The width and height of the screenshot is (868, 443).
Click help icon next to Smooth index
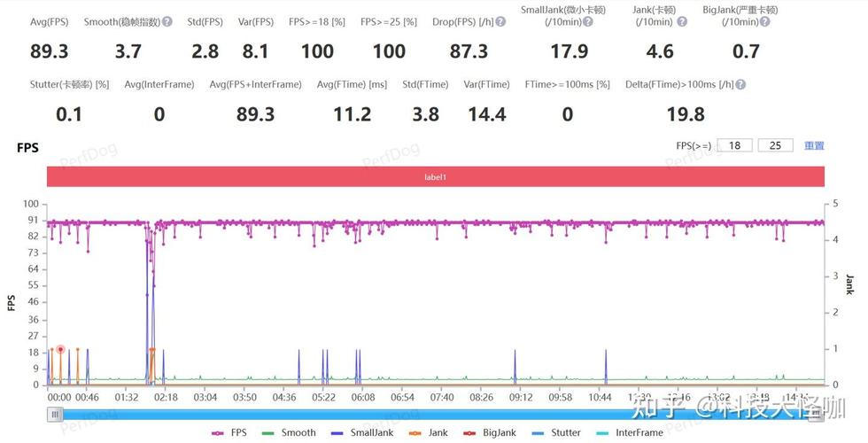coord(167,21)
